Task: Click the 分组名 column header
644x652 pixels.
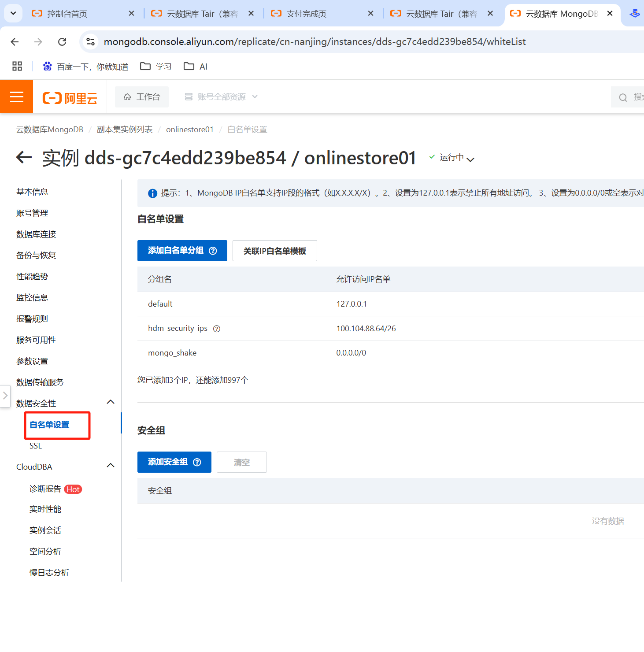Action: [x=159, y=279]
